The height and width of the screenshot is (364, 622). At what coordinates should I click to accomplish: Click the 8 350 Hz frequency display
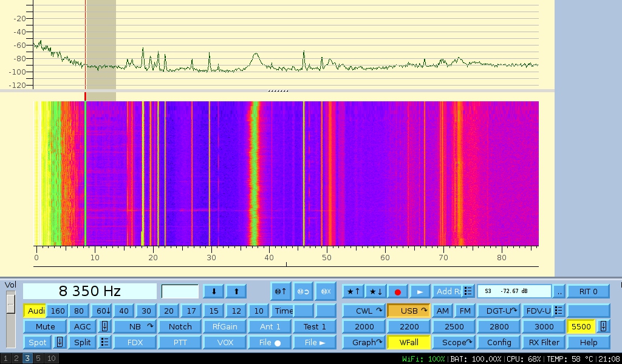[90, 291]
